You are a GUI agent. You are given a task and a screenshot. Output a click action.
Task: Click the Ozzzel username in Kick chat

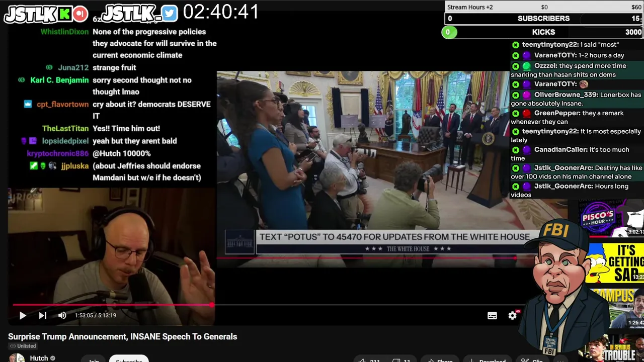pos(545,66)
